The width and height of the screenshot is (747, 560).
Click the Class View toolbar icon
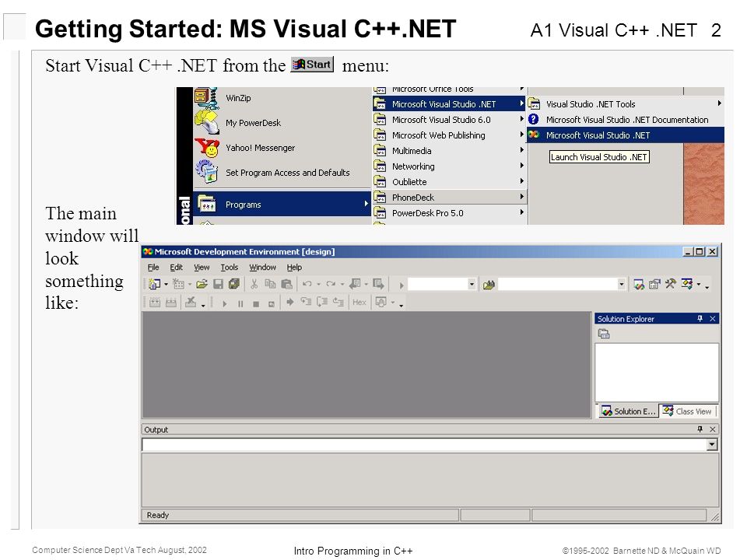point(686,285)
